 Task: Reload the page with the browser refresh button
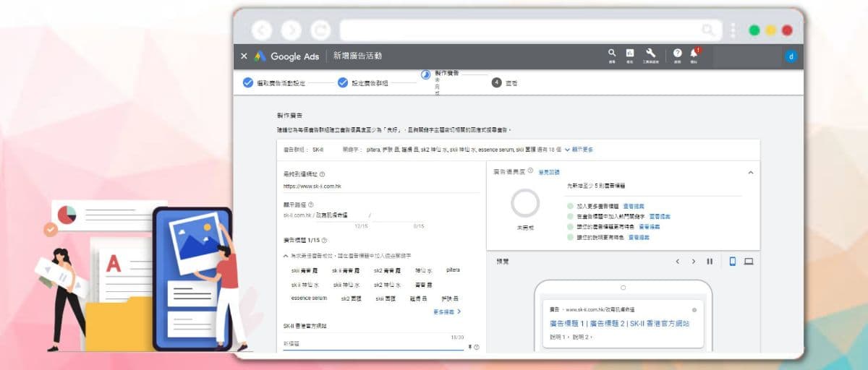point(320,30)
